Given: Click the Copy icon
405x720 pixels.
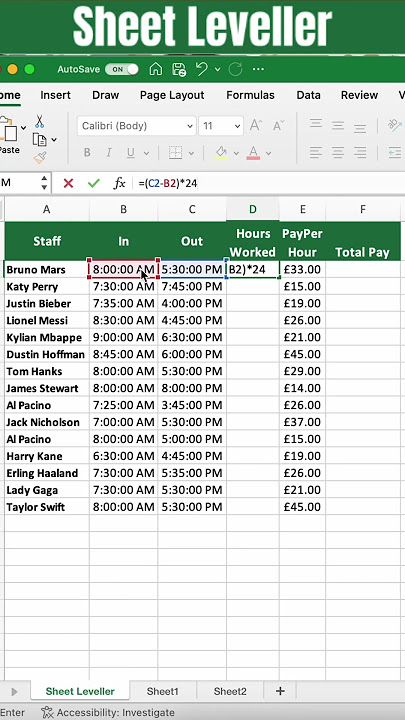Looking at the screenshot, I should pos(39,140).
